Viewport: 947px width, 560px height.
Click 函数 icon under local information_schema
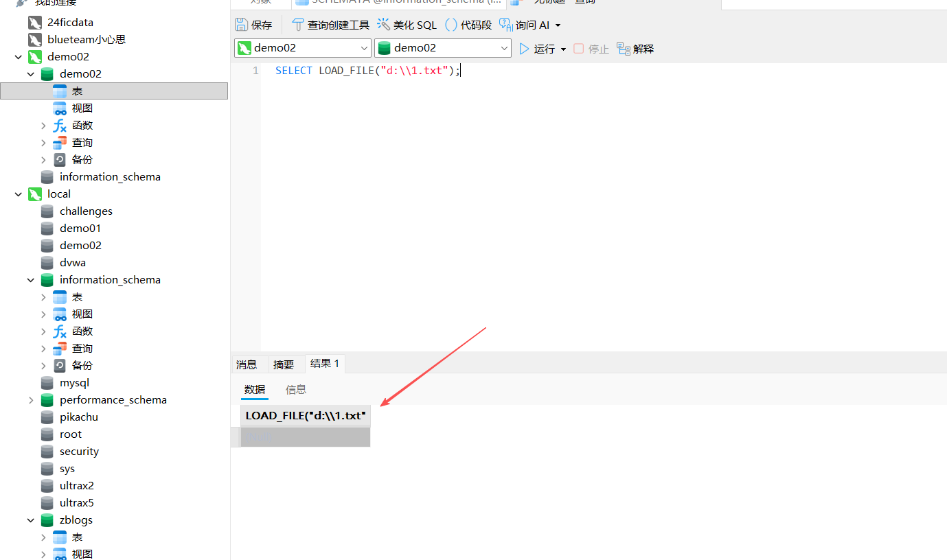60,331
